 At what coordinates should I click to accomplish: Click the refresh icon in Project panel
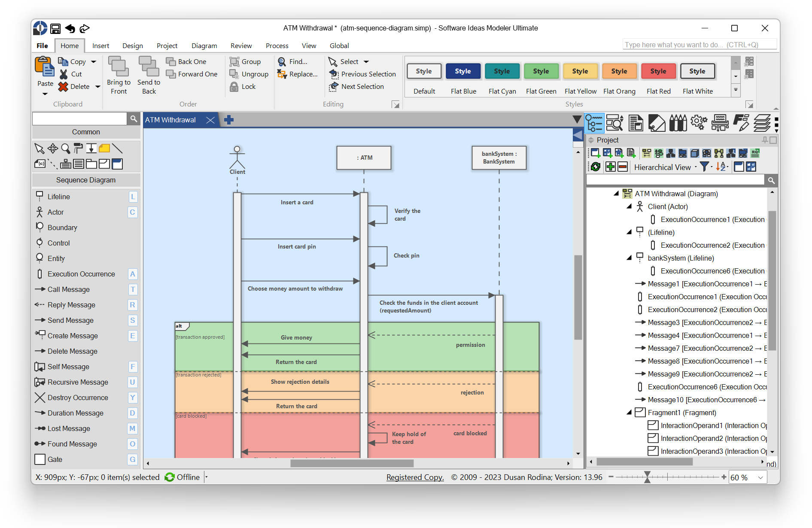coord(596,167)
